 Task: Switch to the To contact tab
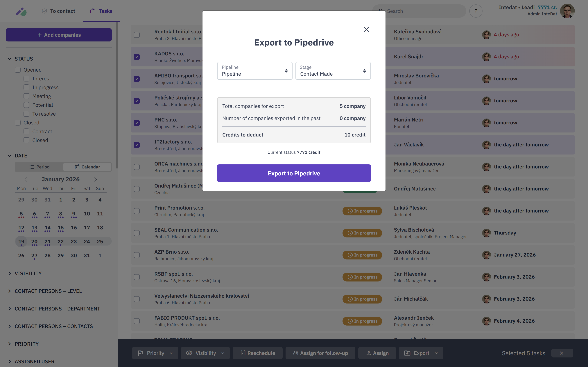tap(59, 11)
